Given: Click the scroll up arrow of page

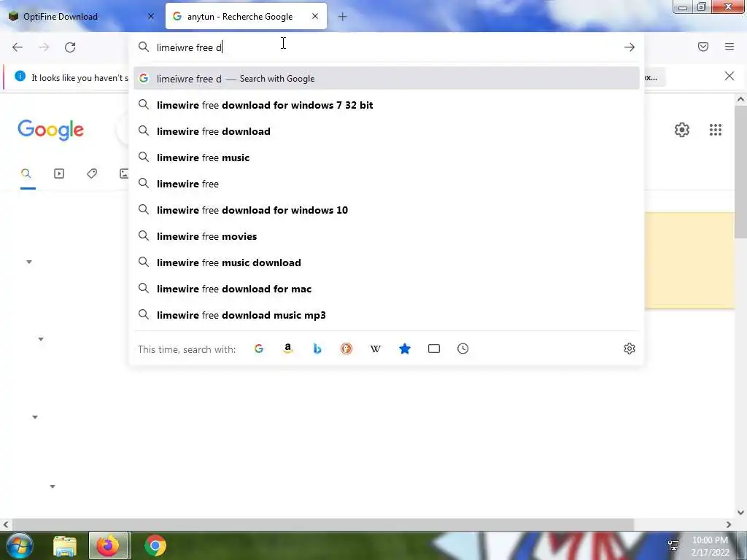Looking at the screenshot, I should [x=740, y=99].
